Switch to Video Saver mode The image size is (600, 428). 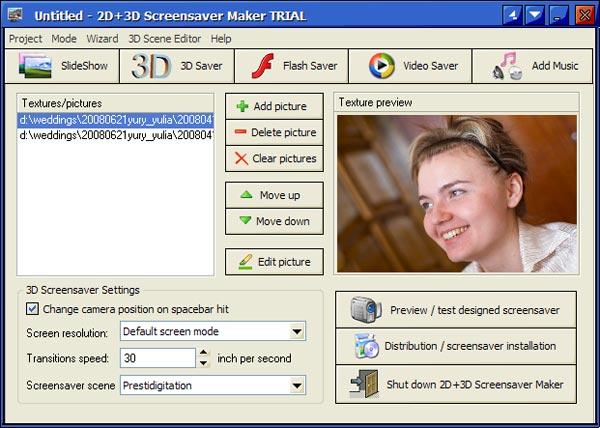410,66
